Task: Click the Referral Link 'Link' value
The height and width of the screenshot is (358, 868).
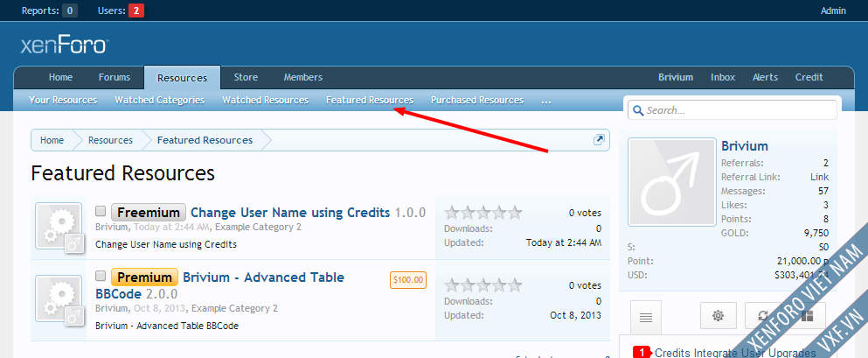Action: coord(820,178)
